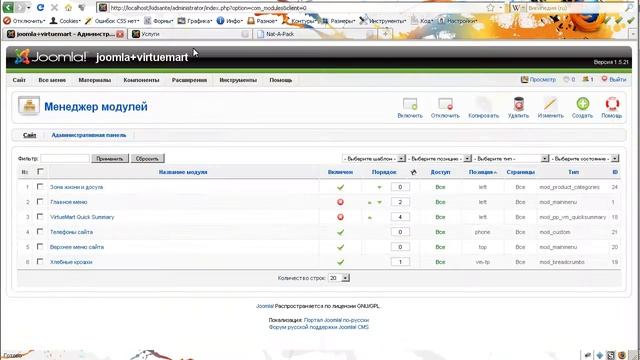Open the Хлебные крошки module link
This screenshot has width=640, height=360.
tap(71, 262)
